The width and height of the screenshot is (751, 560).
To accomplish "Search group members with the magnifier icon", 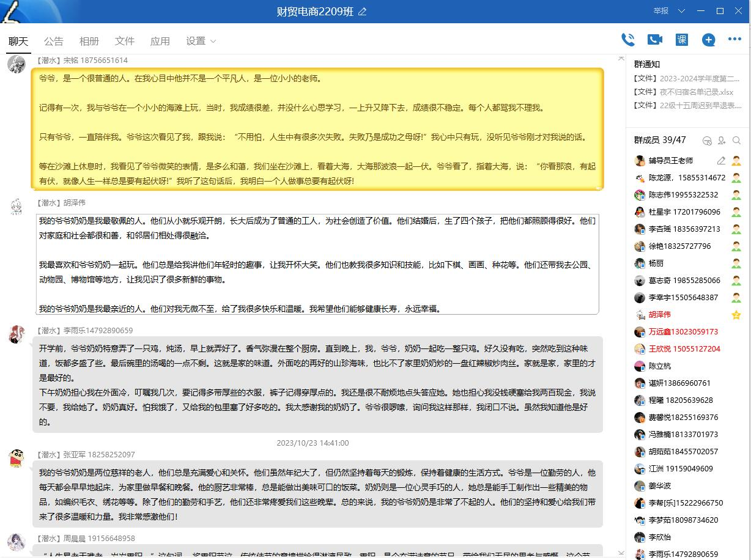I will pos(736,141).
